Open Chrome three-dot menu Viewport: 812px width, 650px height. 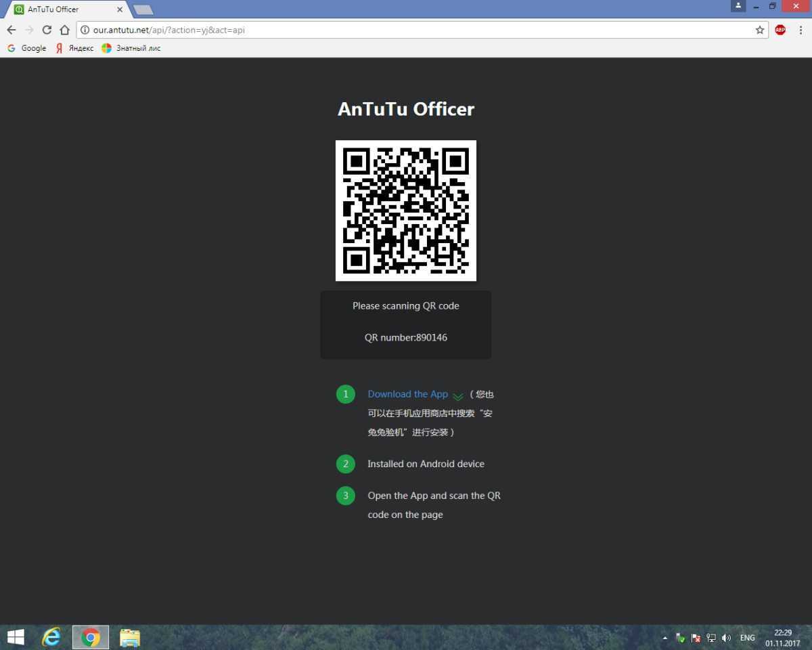pyautogui.click(x=800, y=30)
